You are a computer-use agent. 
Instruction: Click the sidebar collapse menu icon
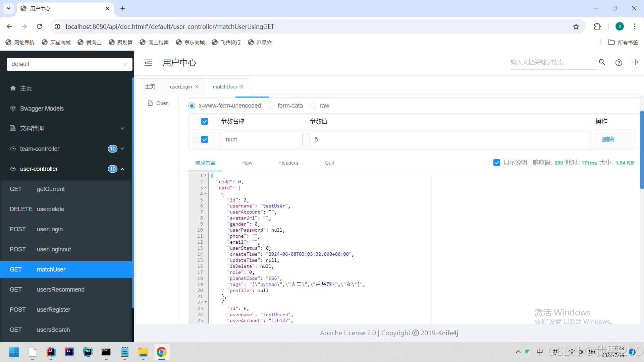click(148, 63)
